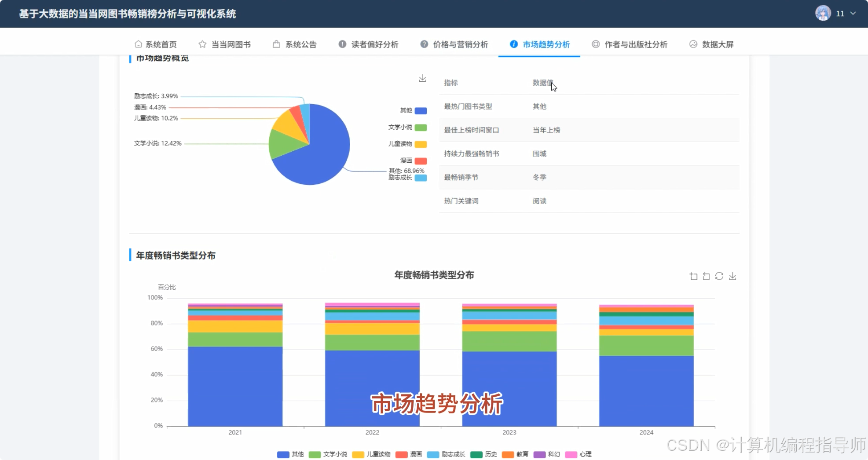Click gauge icon beside 数据大屏
Image resolution: width=868 pixels, height=460 pixels.
(693, 44)
